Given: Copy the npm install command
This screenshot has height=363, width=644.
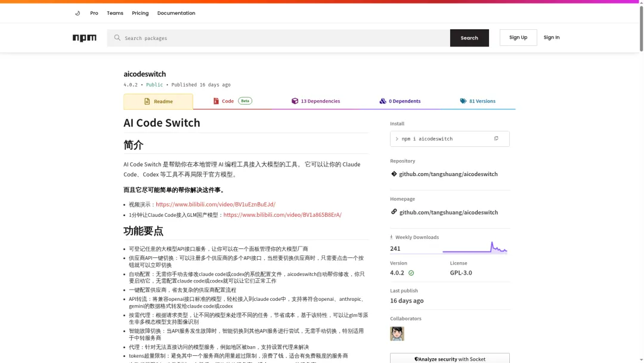Looking at the screenshot, I should [496, 139].
